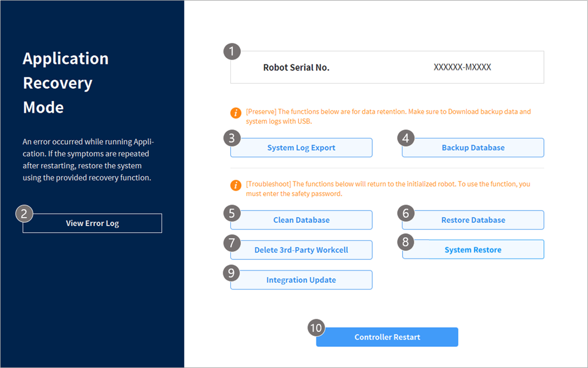Click the number 2 callout badge

pyautogui.click(x=24, y=213)
